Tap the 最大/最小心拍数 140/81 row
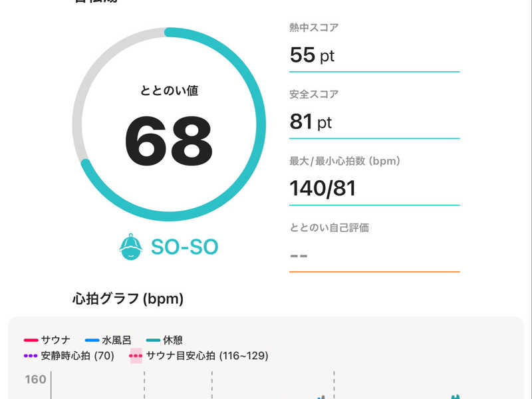Viewport: 532px width, 399px height. click(x=374, y=180)
